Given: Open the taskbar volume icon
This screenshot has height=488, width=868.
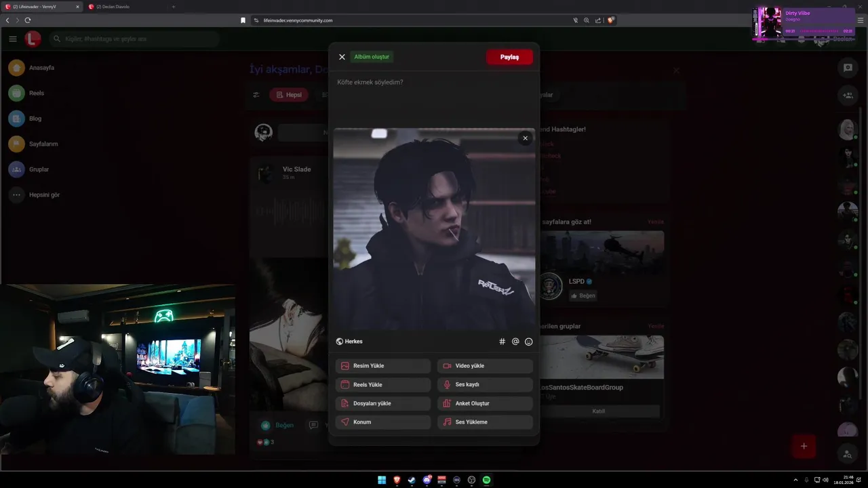Looking at the screenshot, I should point(825,480).
